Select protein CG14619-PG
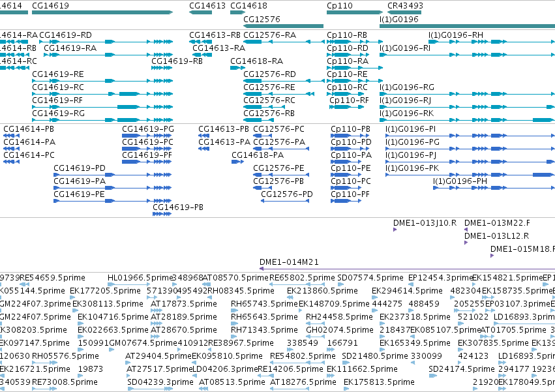 pyautogui.click(x=147, y=136)
